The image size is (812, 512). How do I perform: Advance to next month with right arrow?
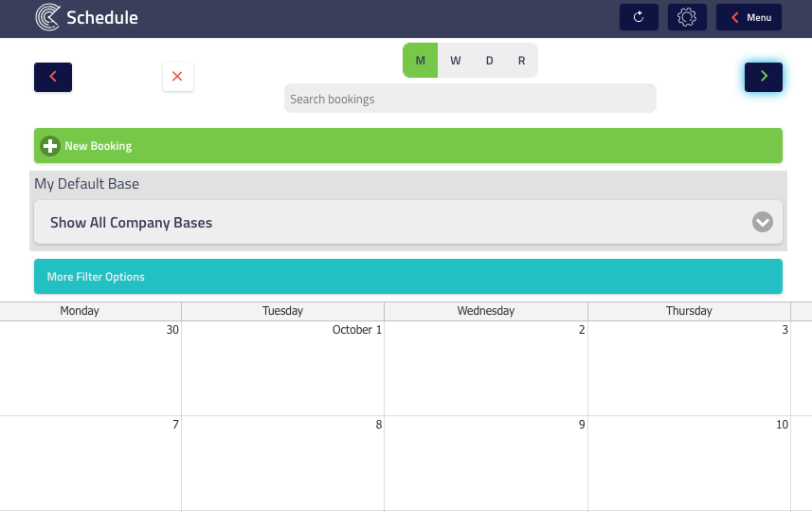(764, 77)
